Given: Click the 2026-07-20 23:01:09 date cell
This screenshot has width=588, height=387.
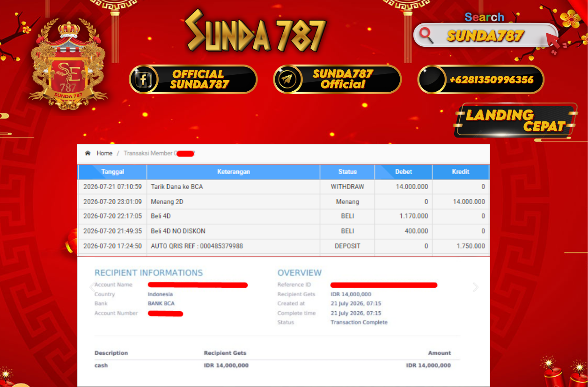Looking at the screenshot, I should tap(112, 202).
